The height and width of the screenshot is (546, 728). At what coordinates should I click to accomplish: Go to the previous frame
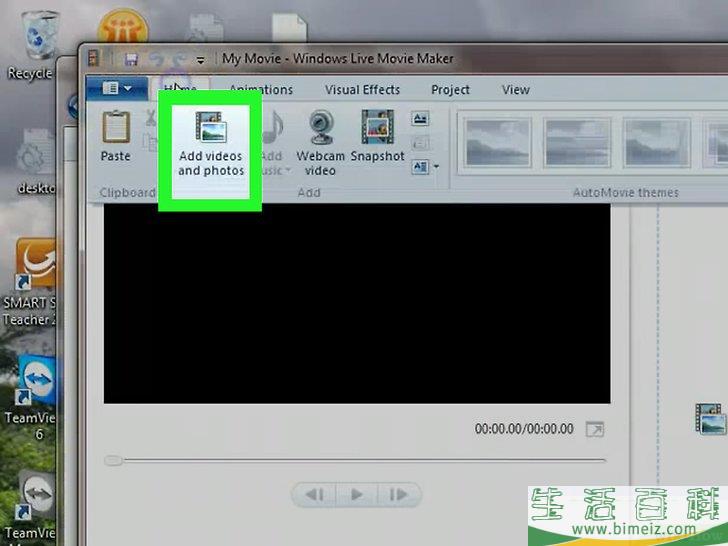click(x=315, y=494)
